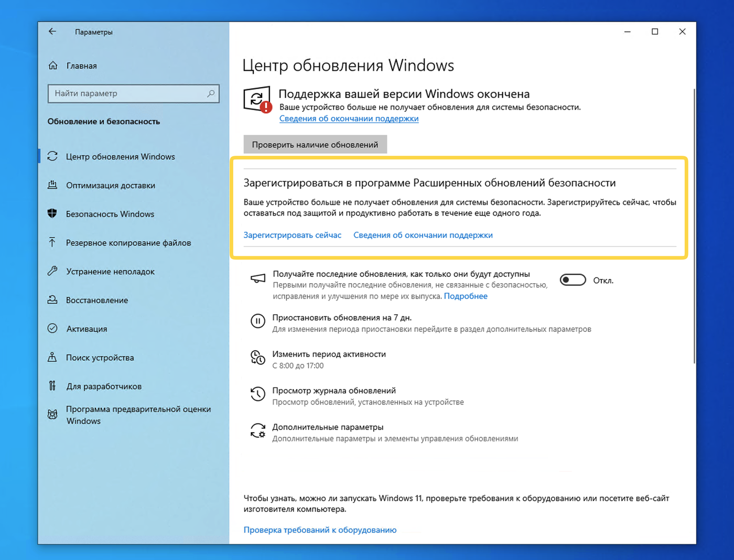Viewport: 734px width, 560px height.
Task: Open Просмотр журнала обновлений
Action: pos(334,391)
